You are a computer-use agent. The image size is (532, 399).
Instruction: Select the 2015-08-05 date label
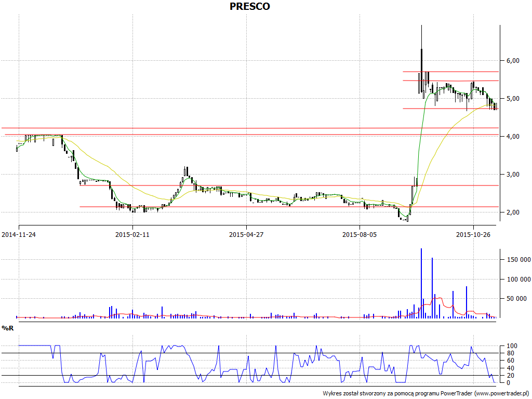(360, 235)
